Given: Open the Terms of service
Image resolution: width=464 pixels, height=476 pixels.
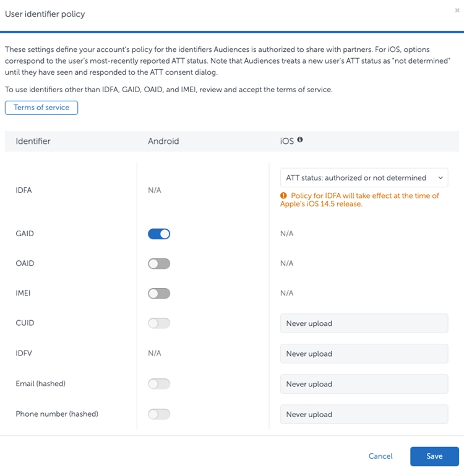Looking at the screenshot, I should (41, 108).
